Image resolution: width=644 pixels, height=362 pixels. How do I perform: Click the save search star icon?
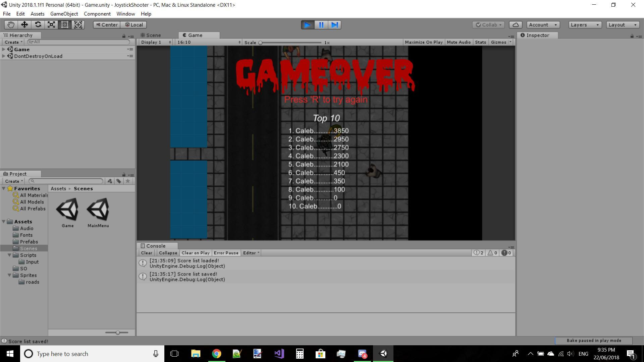128,181
